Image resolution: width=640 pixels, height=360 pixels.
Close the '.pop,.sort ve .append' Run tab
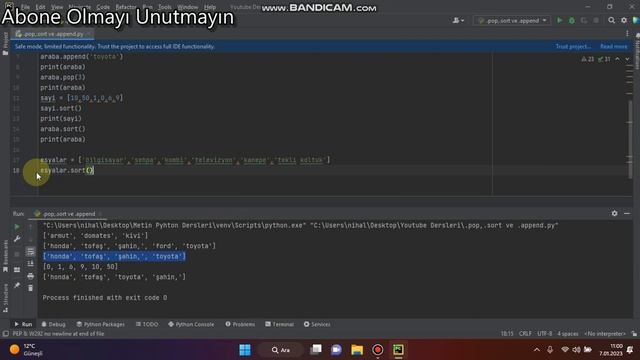(x=100, y=214)
